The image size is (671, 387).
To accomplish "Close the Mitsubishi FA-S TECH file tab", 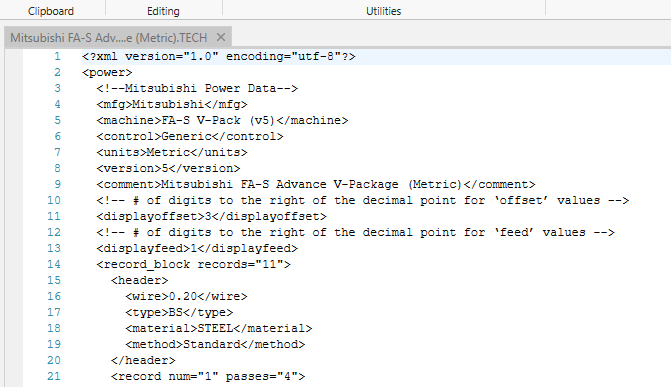I will click(221, 38).
